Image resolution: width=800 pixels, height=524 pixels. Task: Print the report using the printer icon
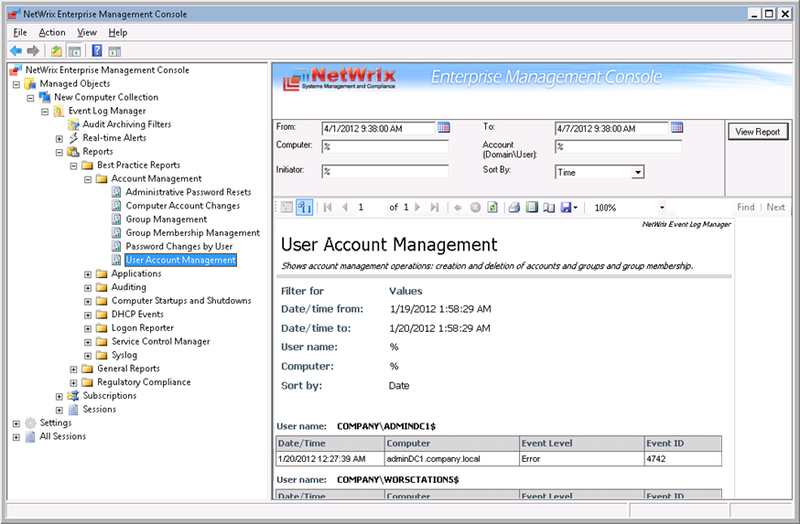tap(513, 207)
